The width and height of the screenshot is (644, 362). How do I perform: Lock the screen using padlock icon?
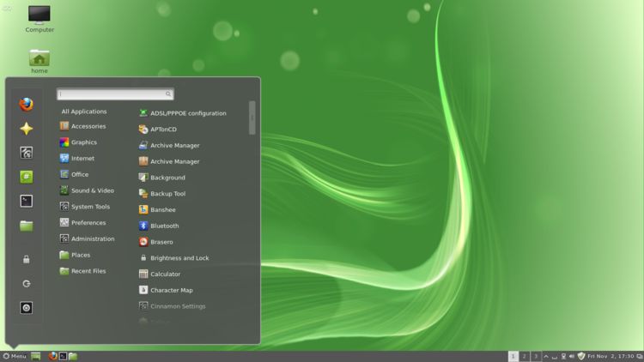tap(27, 259)
